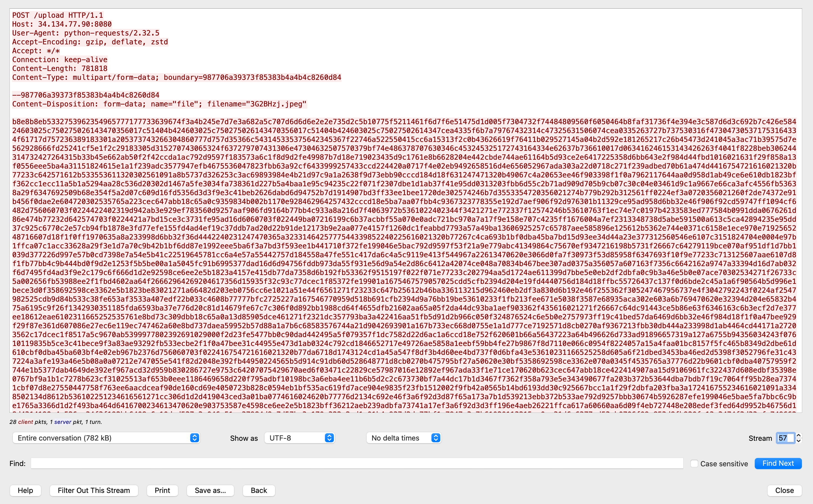
Task: Go Back using the Back button
Action: point(259,490)
